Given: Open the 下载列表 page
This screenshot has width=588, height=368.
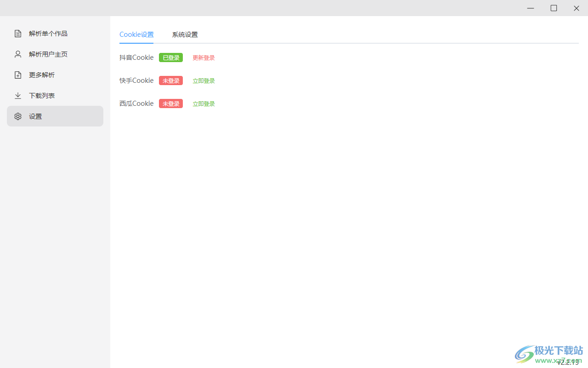Looking at the screenshot, I should point(55,96).
